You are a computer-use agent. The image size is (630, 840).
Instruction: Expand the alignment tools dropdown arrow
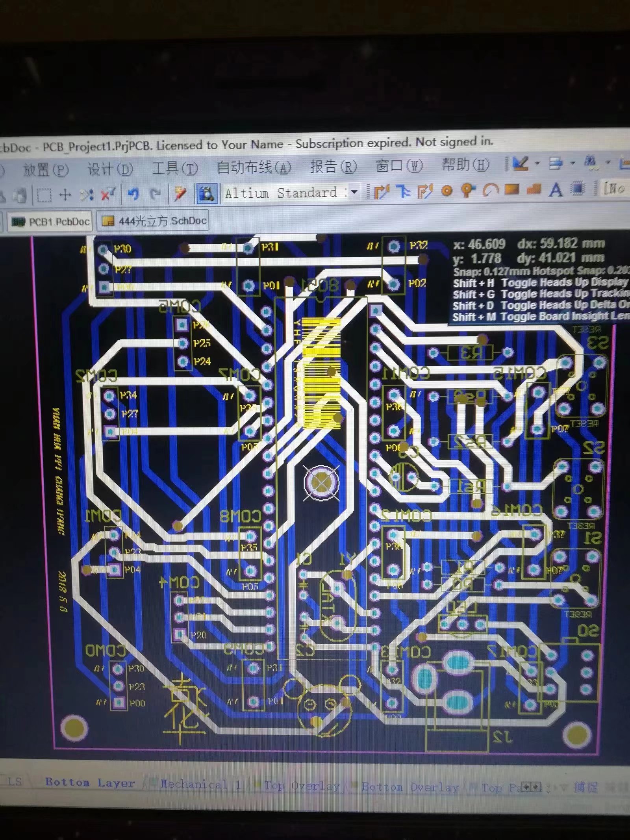(573, 162)
